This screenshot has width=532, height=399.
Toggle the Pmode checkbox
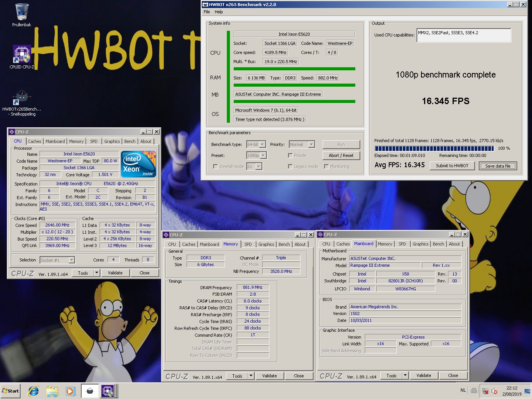(x=290, y=155)
